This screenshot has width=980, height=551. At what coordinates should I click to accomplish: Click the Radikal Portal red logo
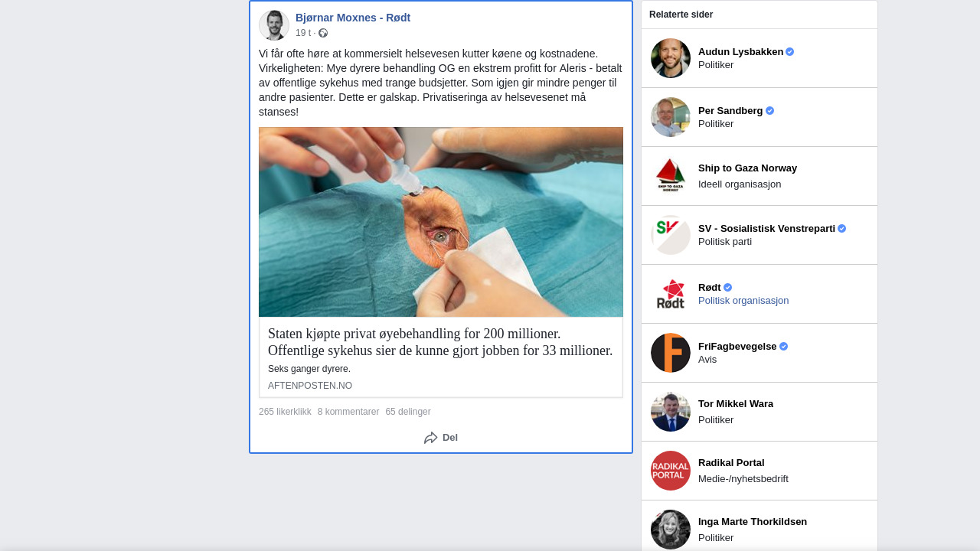pyautogui.click(x=671, y=471)
